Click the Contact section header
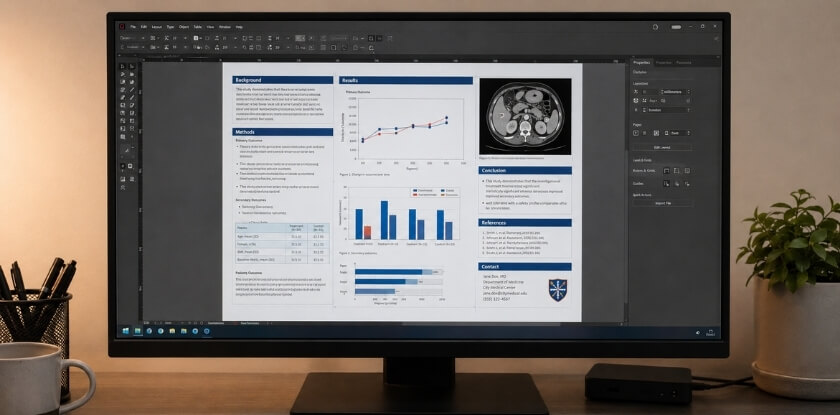 525,266
